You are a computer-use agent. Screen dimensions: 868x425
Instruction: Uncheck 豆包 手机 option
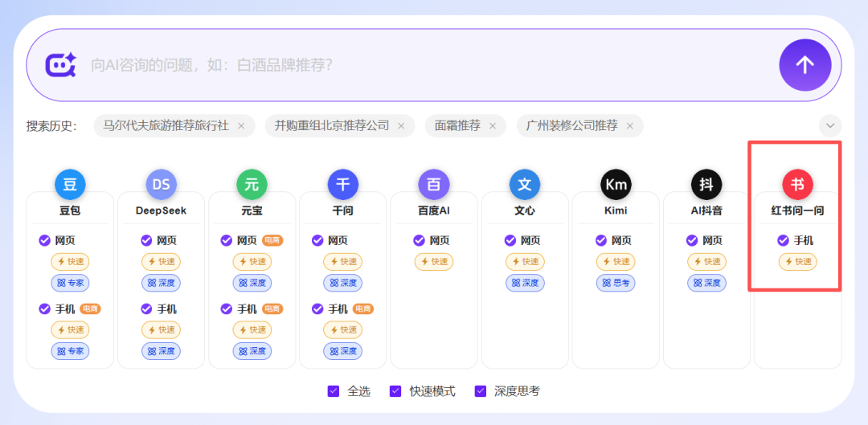(x=44, y=309)
